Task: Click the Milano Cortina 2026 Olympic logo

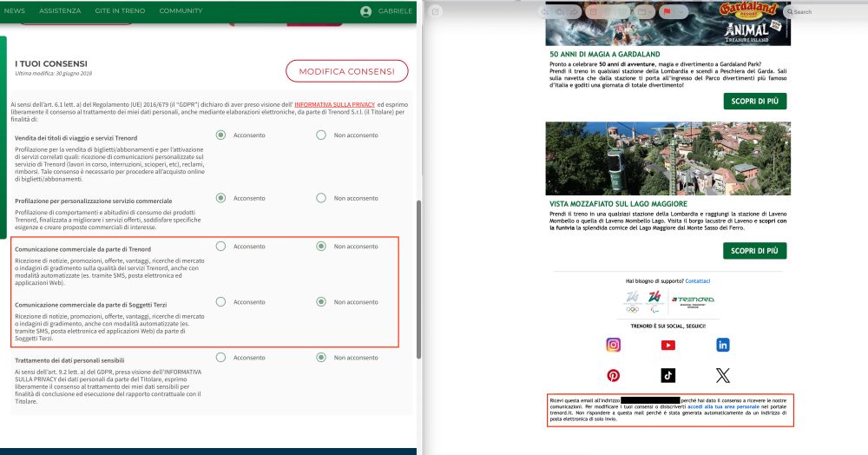Action: [x=633, y=301]
